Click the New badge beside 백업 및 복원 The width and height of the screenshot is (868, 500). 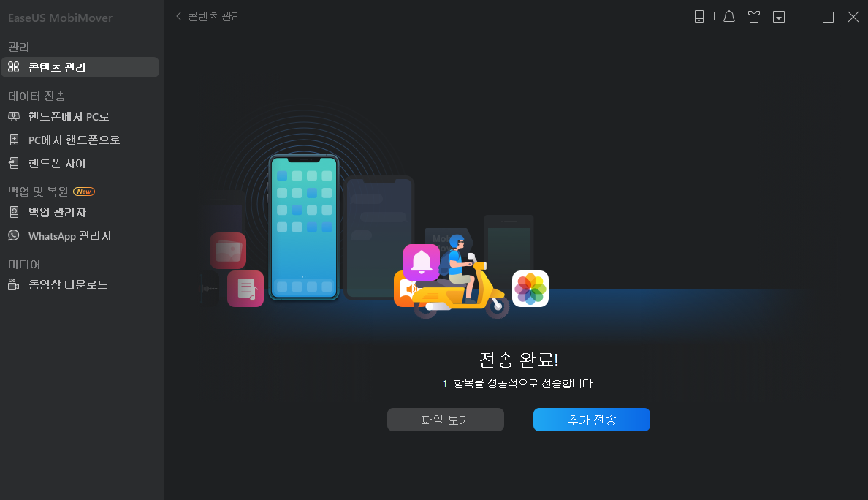coord(83,191)
